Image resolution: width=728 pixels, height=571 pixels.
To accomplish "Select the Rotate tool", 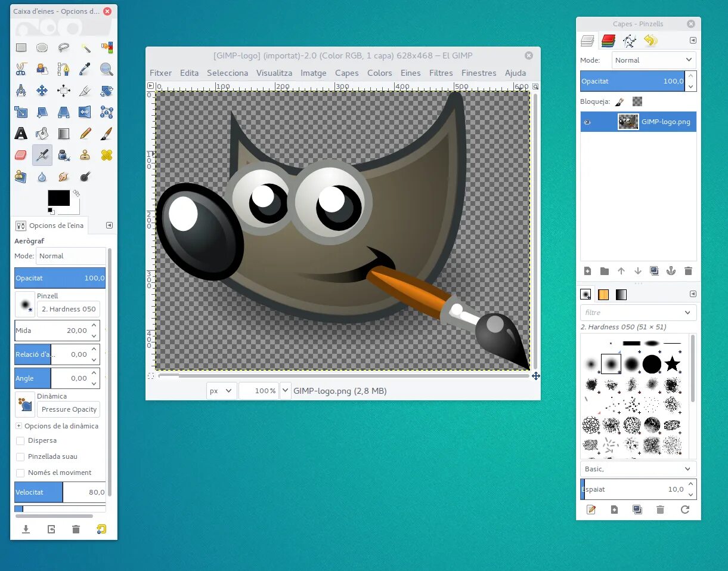I will 107,91.
